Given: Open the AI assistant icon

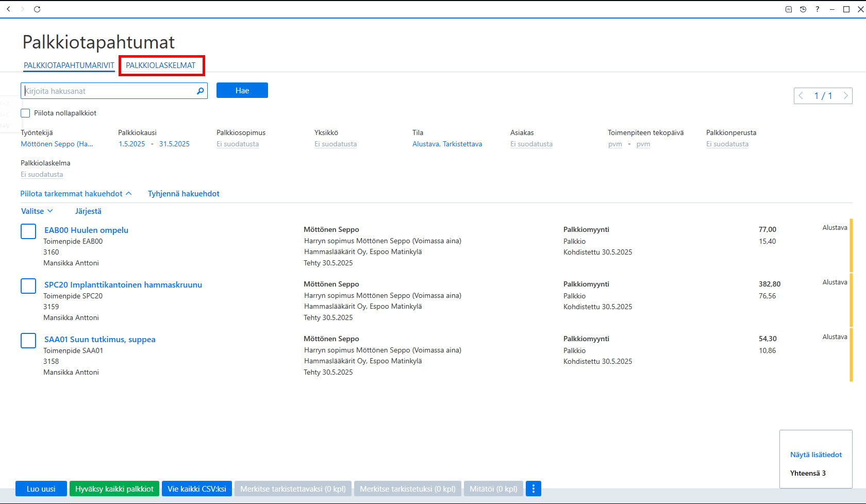Looking at the screenshot, I should pyautogui.click(x=789, y=9).
